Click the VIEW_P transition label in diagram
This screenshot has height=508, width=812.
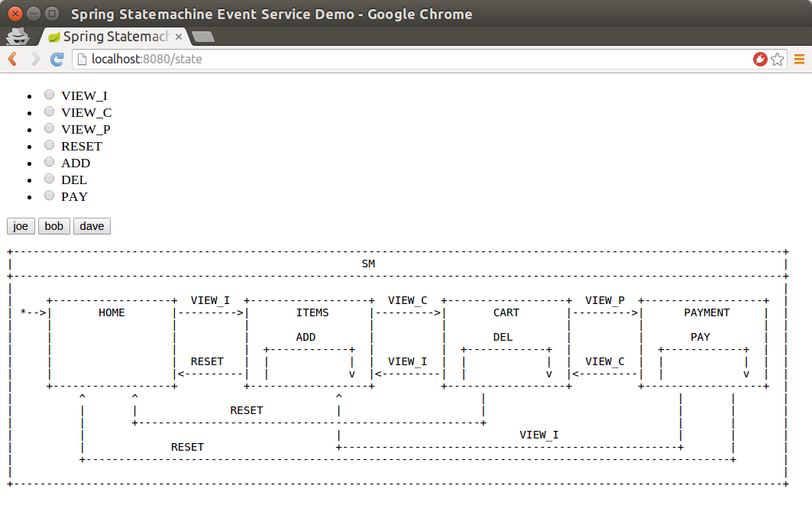point(605,300)
